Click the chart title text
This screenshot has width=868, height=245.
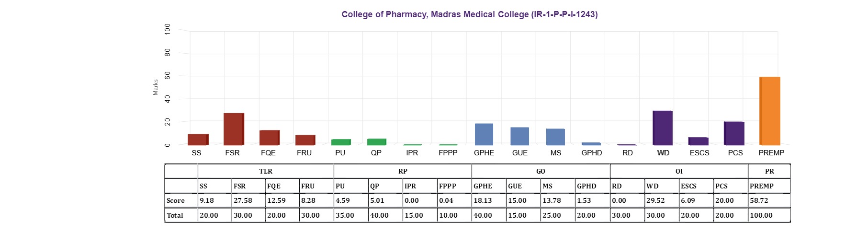coord(470,14)
